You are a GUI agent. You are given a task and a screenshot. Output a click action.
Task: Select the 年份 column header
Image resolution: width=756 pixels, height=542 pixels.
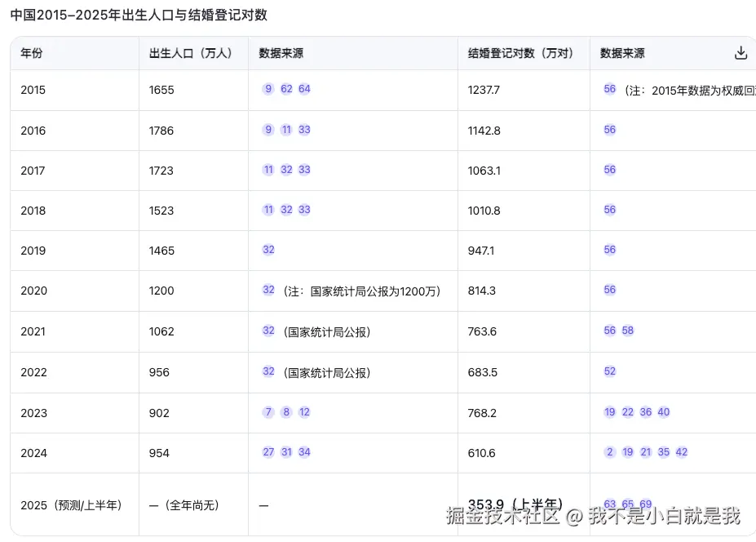pyautogui.click(x=31, y=52)
